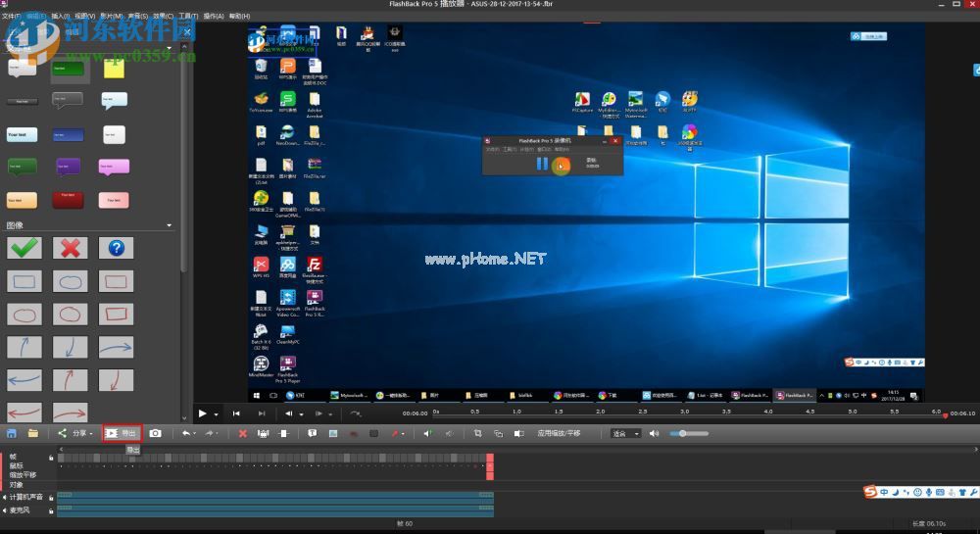Open 工具(T) menu

click(188, 16)
